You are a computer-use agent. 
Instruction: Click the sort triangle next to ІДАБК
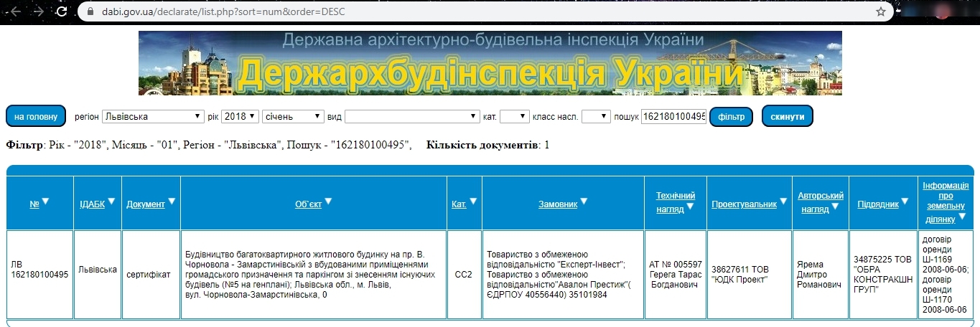tap(112, 202)
